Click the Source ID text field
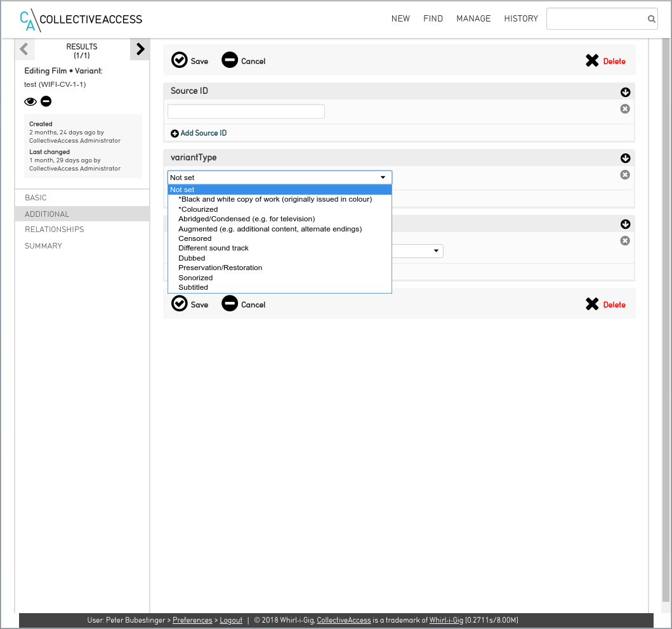 (246, 112)
